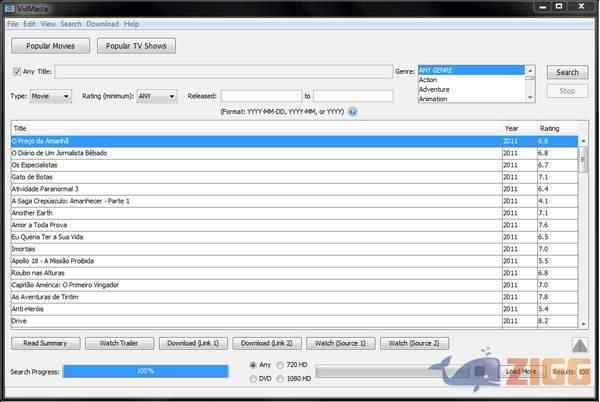Select the DVD quality radio button
Screen dimensions: 600x402
click(253, 378)
